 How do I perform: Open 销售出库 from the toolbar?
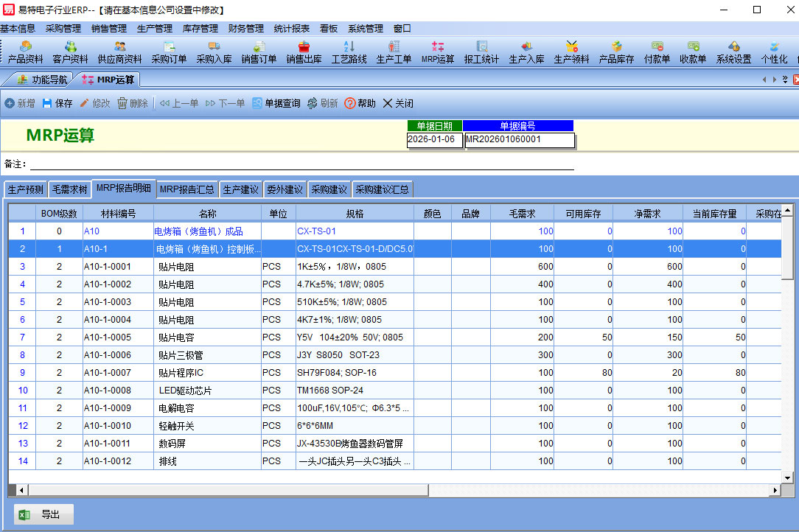coord(304,52)
